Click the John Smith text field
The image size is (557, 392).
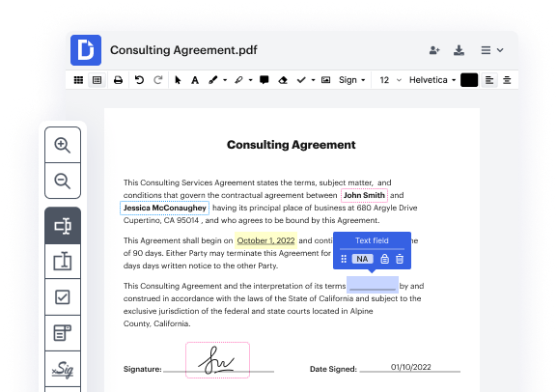point(364,195)
